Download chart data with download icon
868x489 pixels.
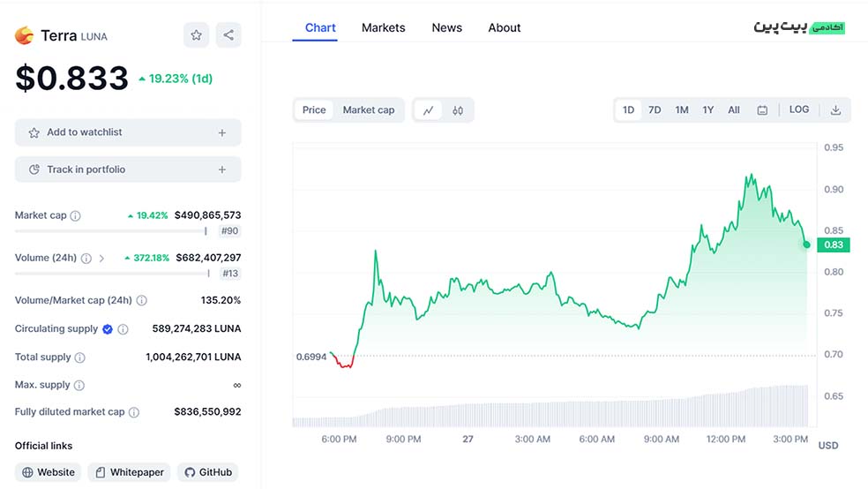tap(835, 110)
